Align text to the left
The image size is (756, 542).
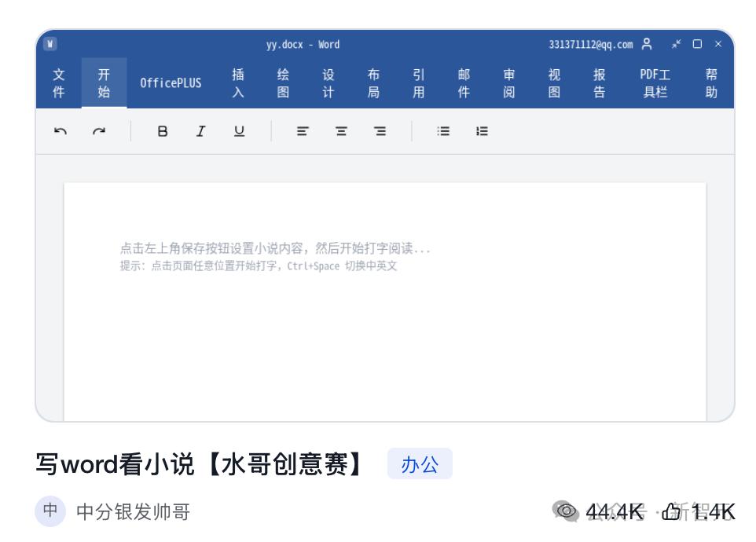pyautogui.click(x=303, y=131)
